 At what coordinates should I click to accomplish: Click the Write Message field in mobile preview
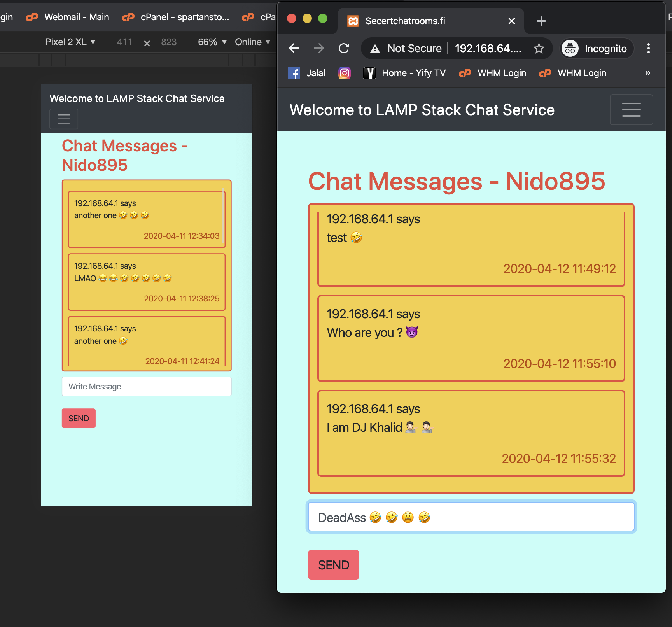click(147, 387)
